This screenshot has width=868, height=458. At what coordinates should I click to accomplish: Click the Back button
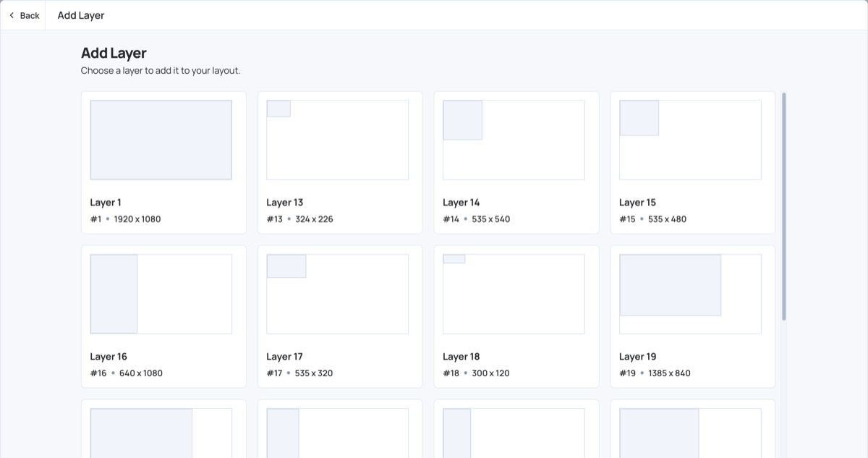[24, 15]
